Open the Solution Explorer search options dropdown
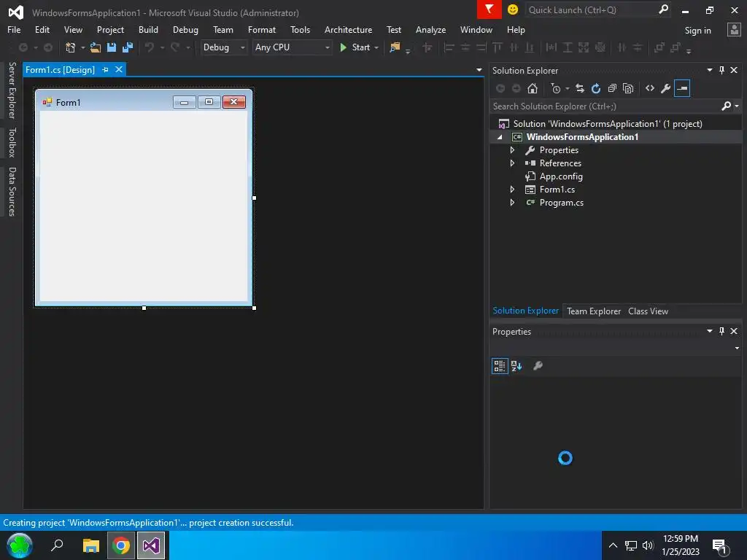The height and width of the screenshot is (560, 747). pos(737,106)
